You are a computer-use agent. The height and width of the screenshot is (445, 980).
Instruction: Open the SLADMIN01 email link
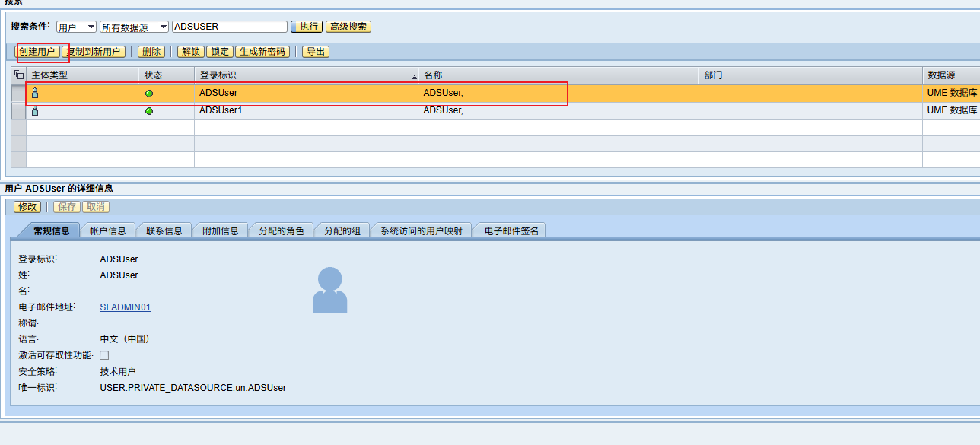click(125, 307)
